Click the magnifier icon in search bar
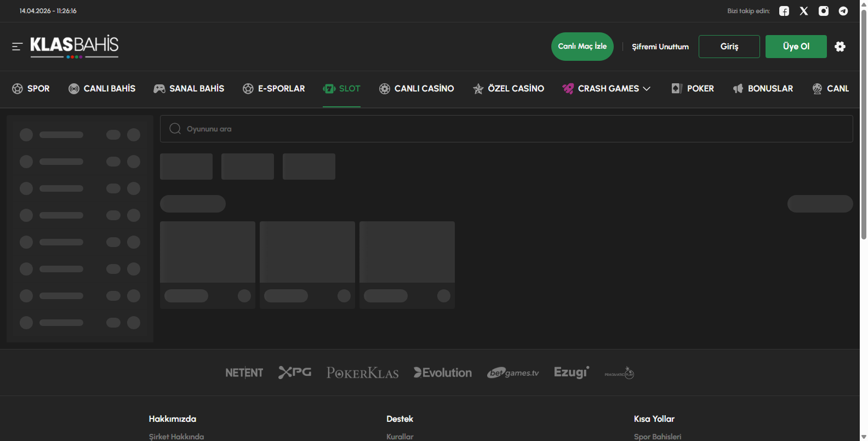Screen dimensions: 868x441 coord(175,129)
